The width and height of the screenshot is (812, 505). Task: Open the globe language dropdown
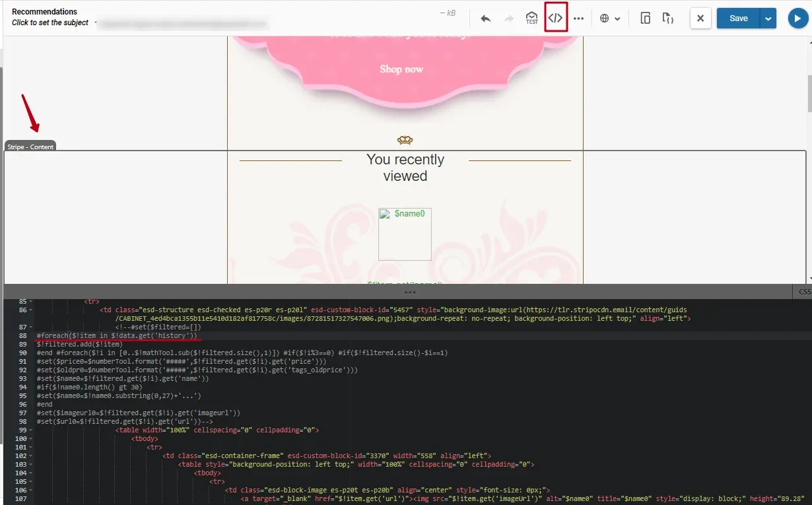click(x=610, y=18)
